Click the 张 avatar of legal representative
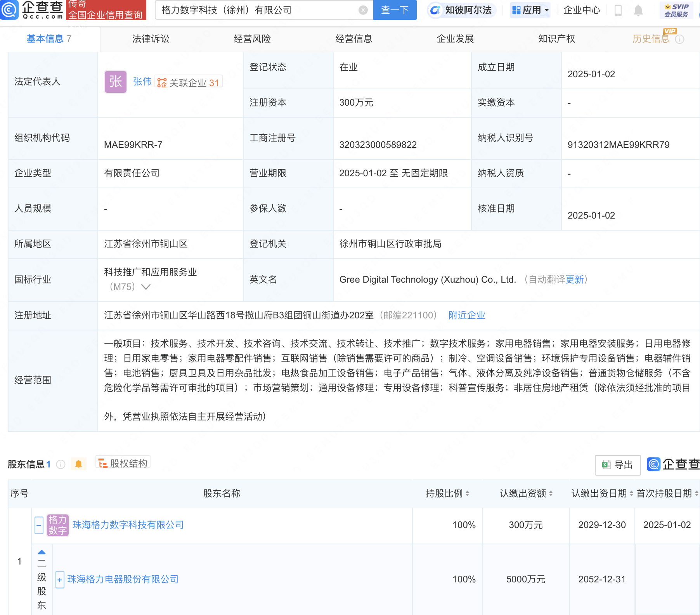This screenshot has width=700, height=615. (x=116, y=82)
